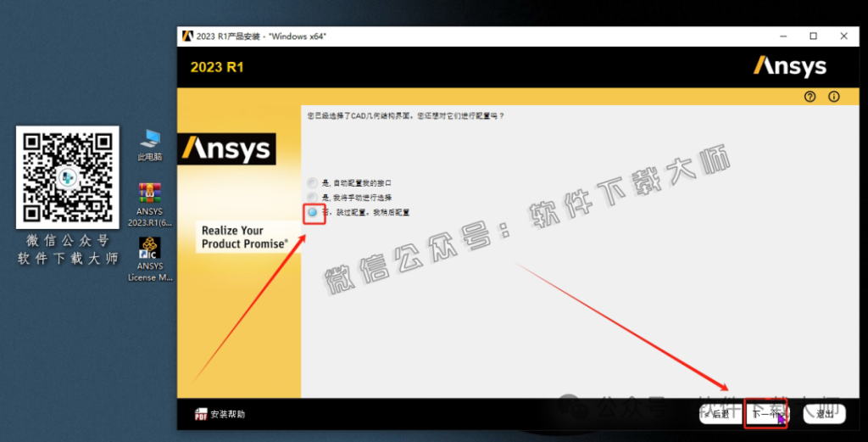Click the Ansys logo in header
Viewport: 868px width, 442px height.
tap(790, 66)
